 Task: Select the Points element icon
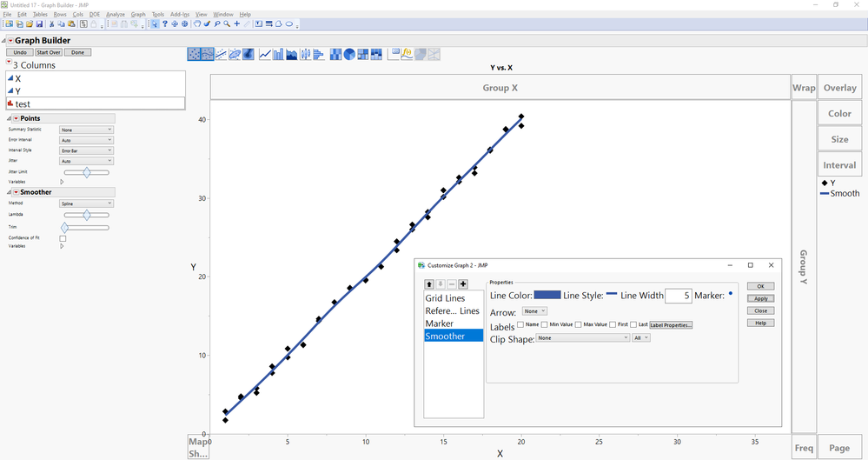click(195, 54)
